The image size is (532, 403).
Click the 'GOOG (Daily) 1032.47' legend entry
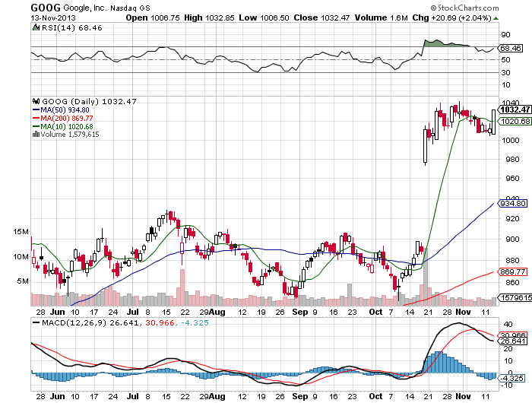[89, 102]
